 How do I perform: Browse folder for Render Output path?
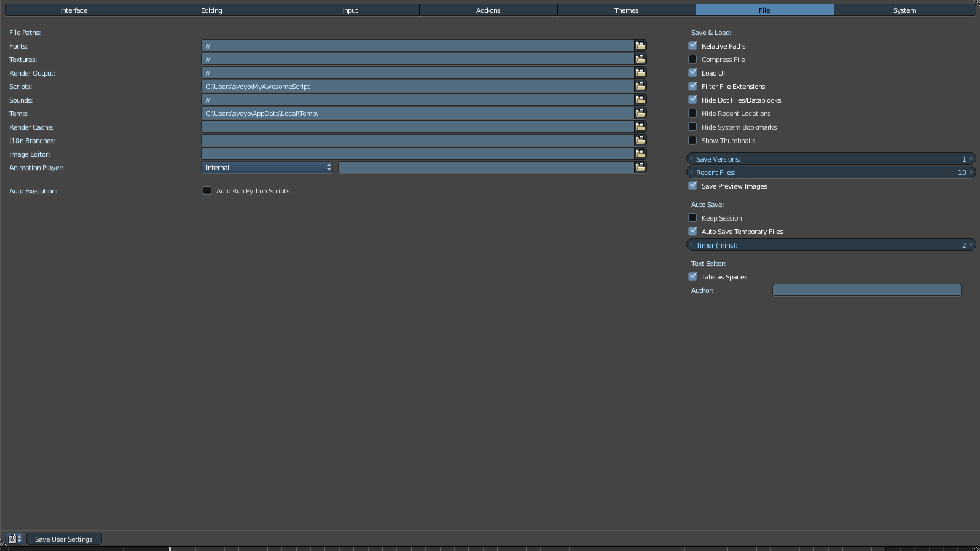coord(640,73)
